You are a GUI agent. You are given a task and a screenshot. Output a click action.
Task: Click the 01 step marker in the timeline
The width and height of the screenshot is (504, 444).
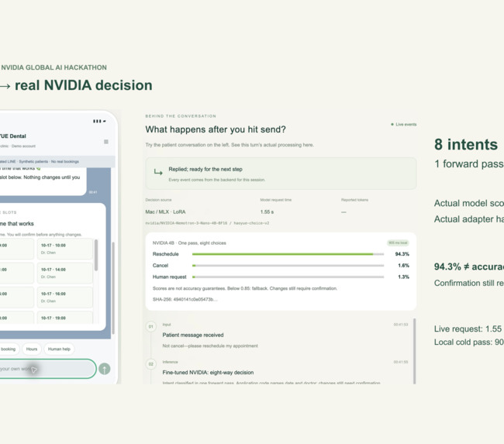point(150,327)
